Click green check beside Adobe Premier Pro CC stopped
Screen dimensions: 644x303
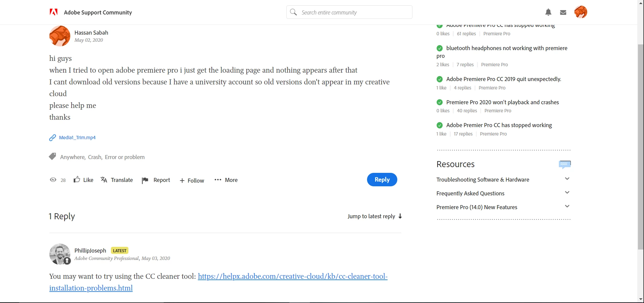[440, 125]
